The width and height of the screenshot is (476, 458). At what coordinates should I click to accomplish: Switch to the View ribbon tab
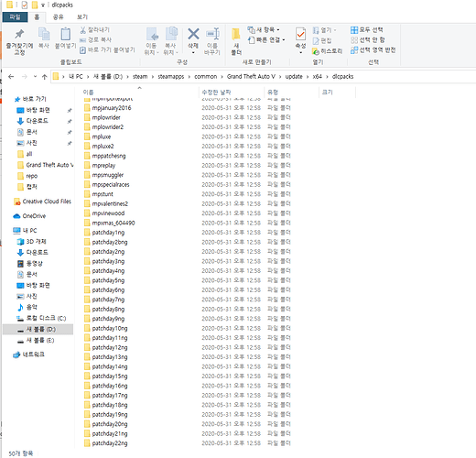(x=82, y=17)
